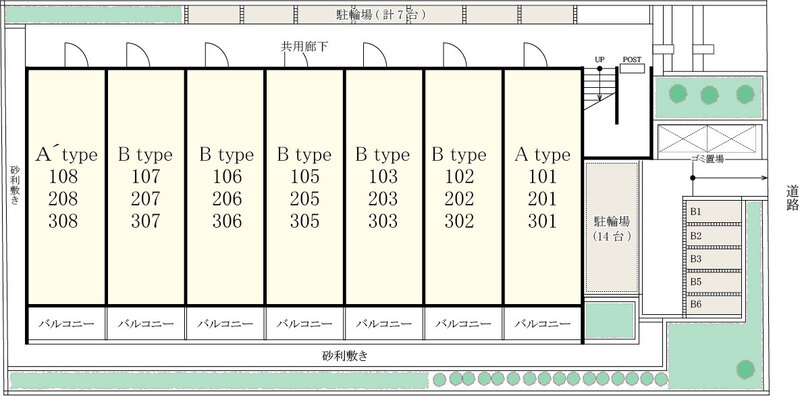This screenshot has width=800, height=396.
Task: Click parking space B5
Action: (715, 282)
